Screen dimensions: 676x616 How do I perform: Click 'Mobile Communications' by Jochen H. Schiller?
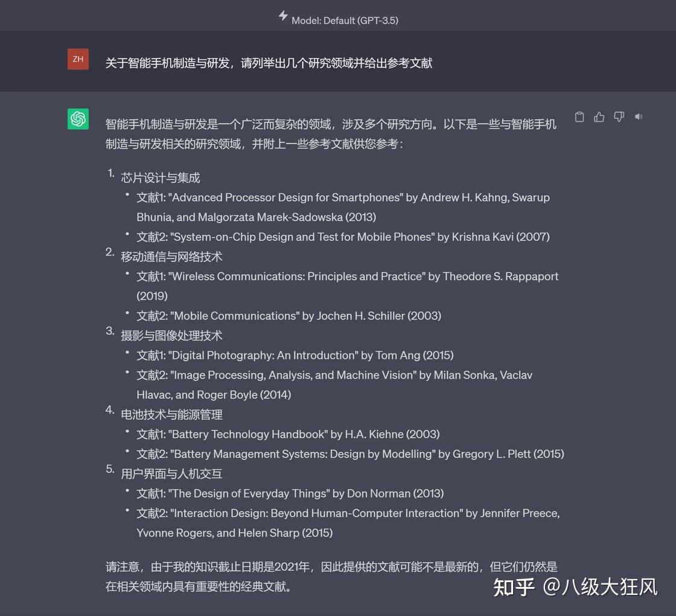[289, 316]
